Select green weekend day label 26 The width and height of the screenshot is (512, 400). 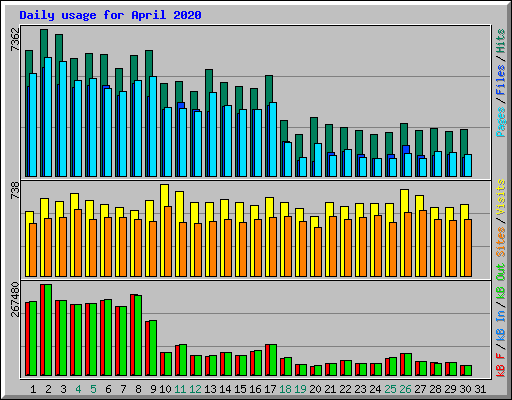(405, 389)
